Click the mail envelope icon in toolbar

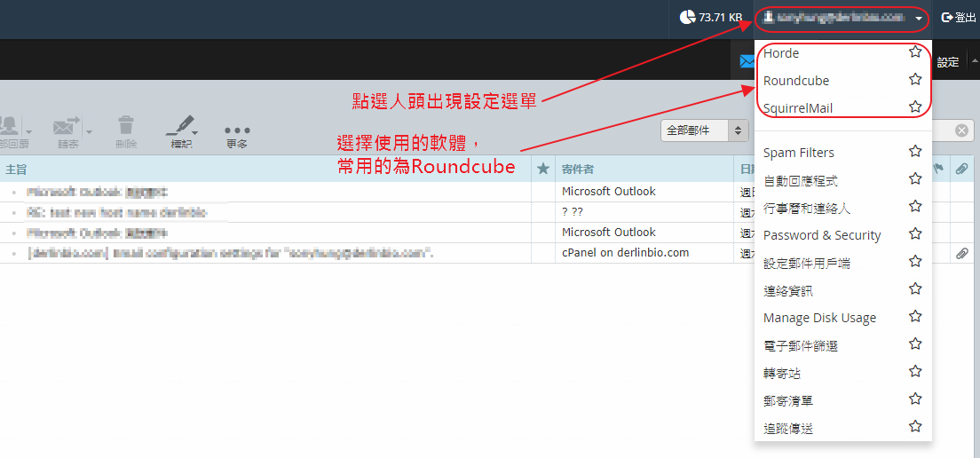pos(747,61)
